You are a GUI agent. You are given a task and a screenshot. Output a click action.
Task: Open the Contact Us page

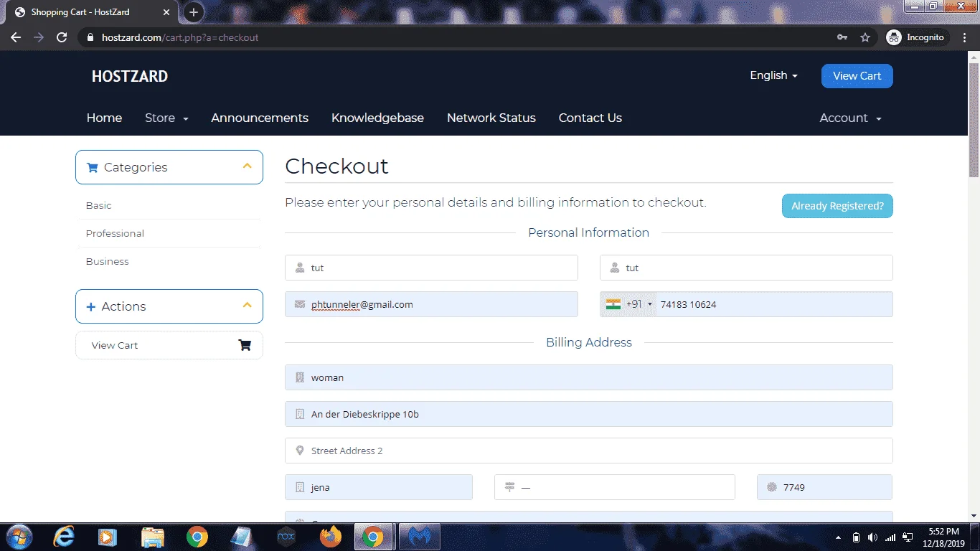click(x=590, y=118)
